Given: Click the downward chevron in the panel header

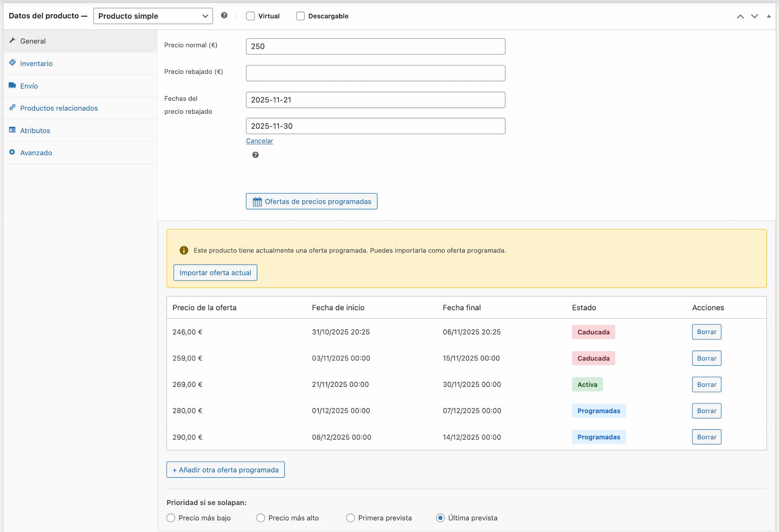Looking at the screenshot, I should (754, 16).
